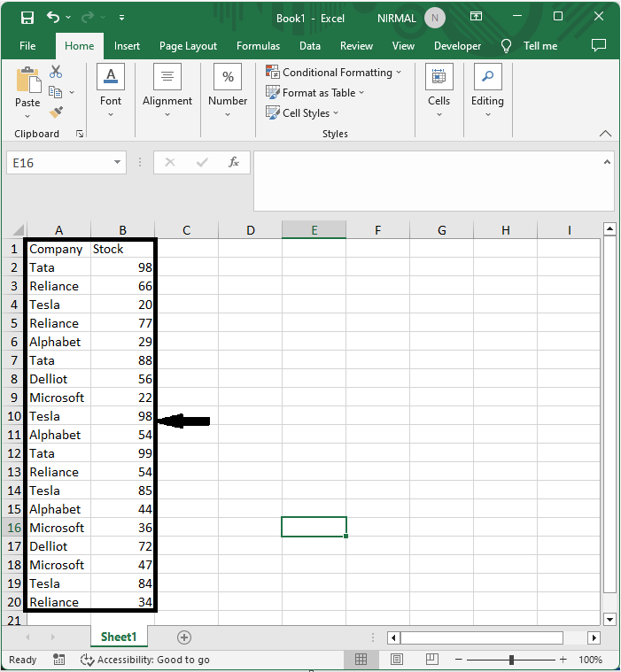Click inside the formula bar input
The image size is (621, 672).
427,181
